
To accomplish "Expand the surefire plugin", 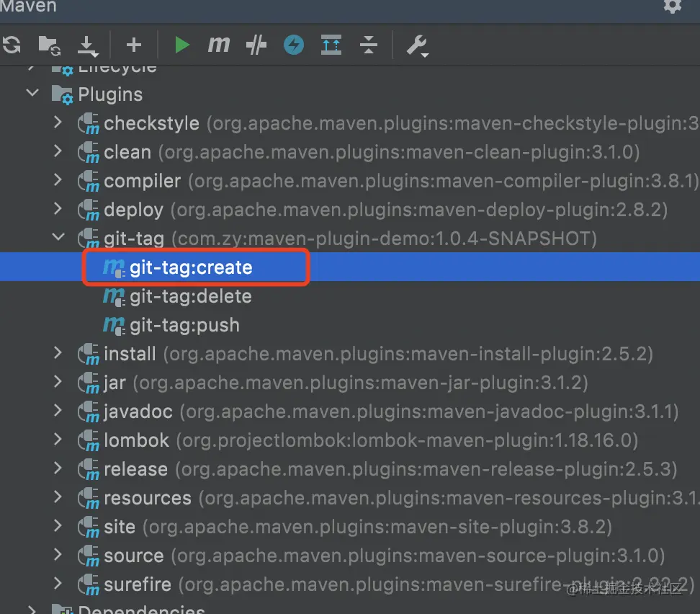I will click(58, 584).
